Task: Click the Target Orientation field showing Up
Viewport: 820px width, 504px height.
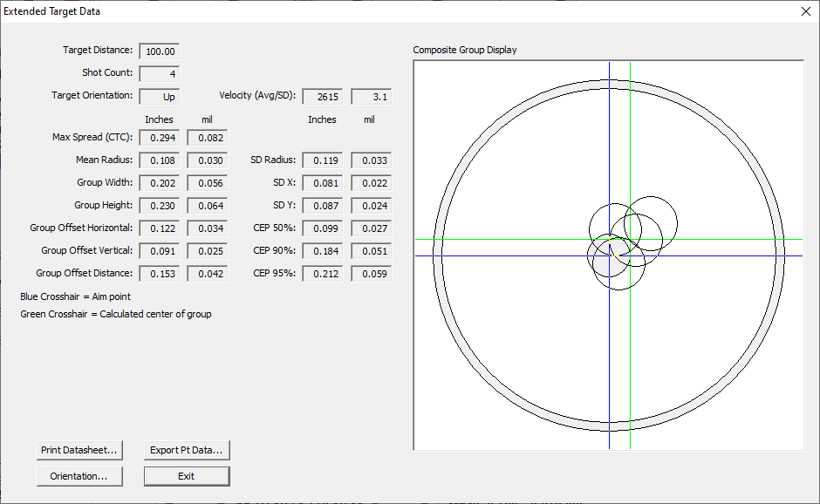Action: coord(160,97)
